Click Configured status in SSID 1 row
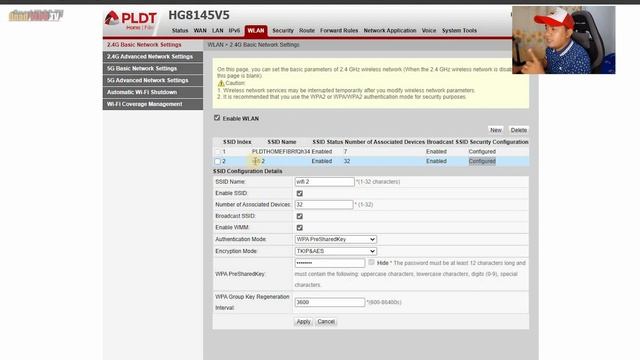Screen dimensions: 640x360 (482, 151)
